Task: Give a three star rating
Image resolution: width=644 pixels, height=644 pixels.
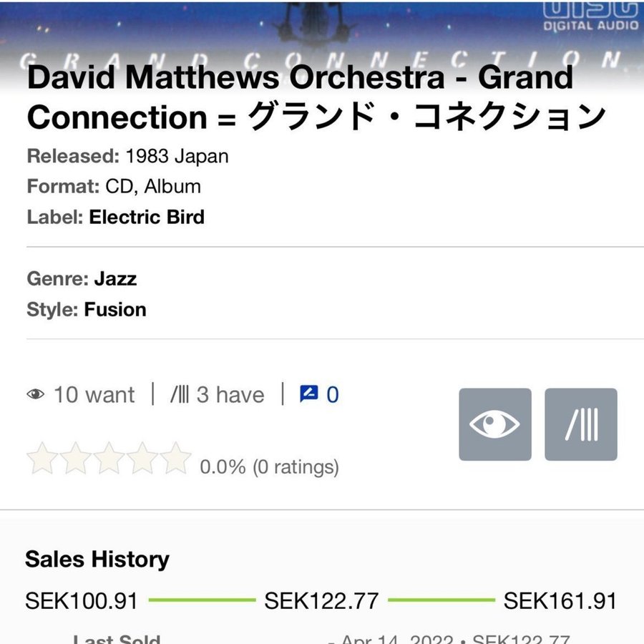Action: tap(109, 459)
